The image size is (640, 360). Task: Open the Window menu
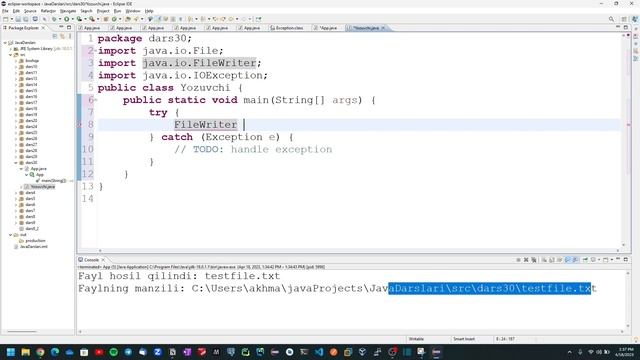tap(133, 11)
